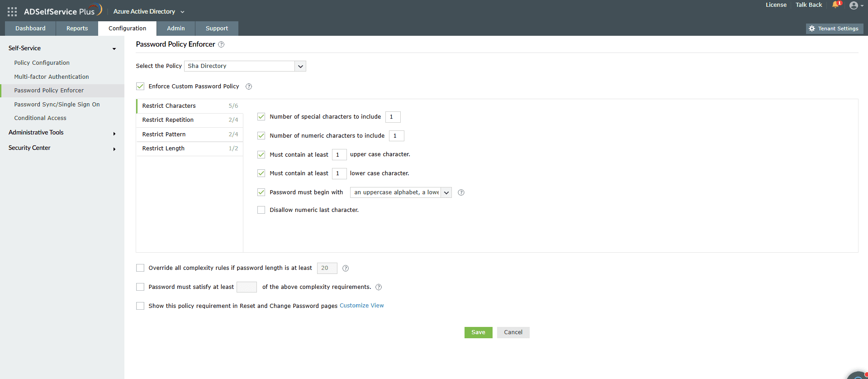Select the Restrict Repetition section

(x=190, y=120)
